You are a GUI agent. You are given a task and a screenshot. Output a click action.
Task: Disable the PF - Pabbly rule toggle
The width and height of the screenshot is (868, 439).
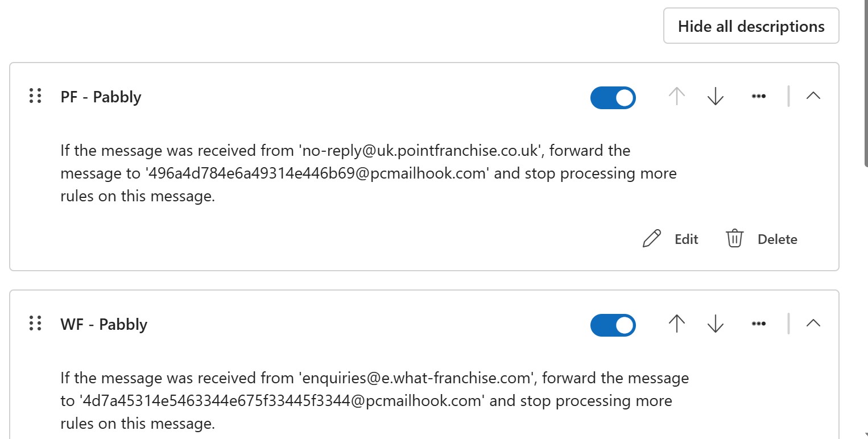[x=613, y=97]
